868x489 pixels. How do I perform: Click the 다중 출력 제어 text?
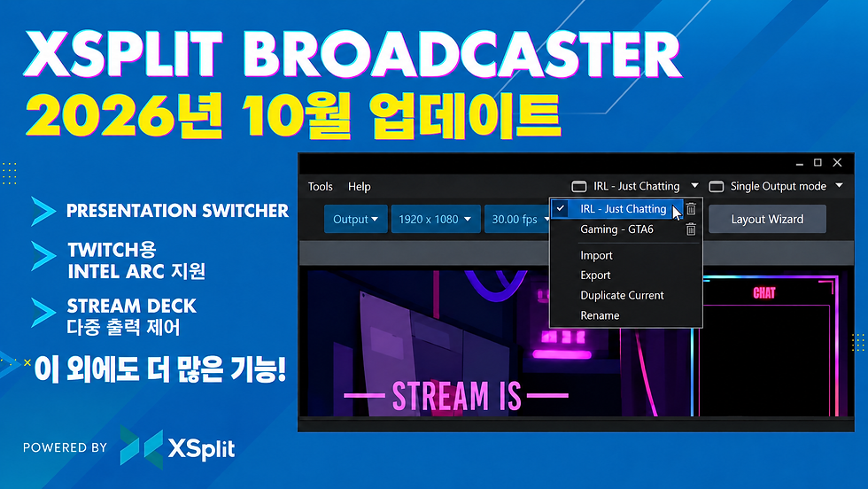pos(123,327)
